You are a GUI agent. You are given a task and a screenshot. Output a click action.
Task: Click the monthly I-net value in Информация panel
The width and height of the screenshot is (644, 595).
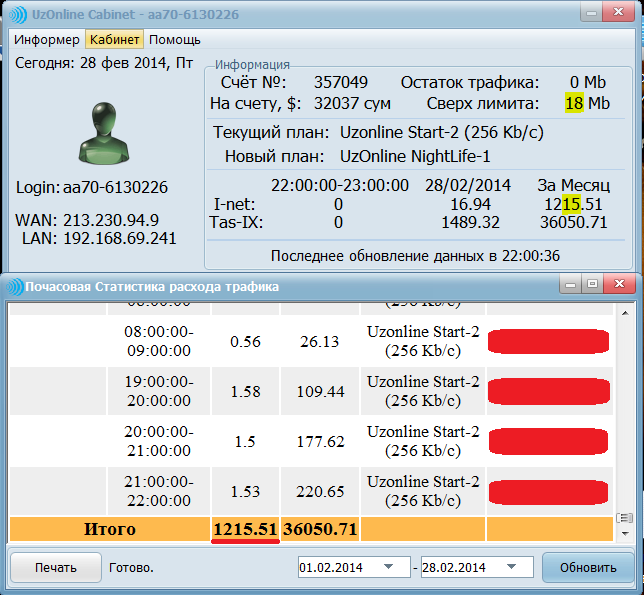coord(573,204)
